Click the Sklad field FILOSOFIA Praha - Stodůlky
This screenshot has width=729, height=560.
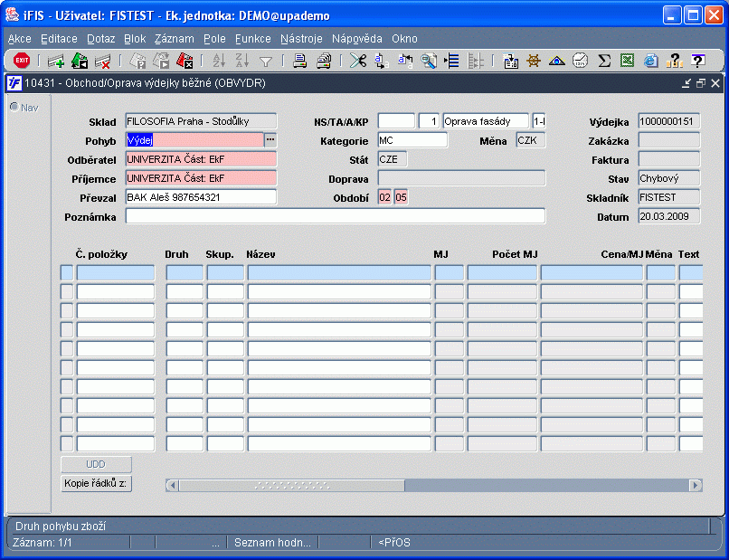pos(201,121)
